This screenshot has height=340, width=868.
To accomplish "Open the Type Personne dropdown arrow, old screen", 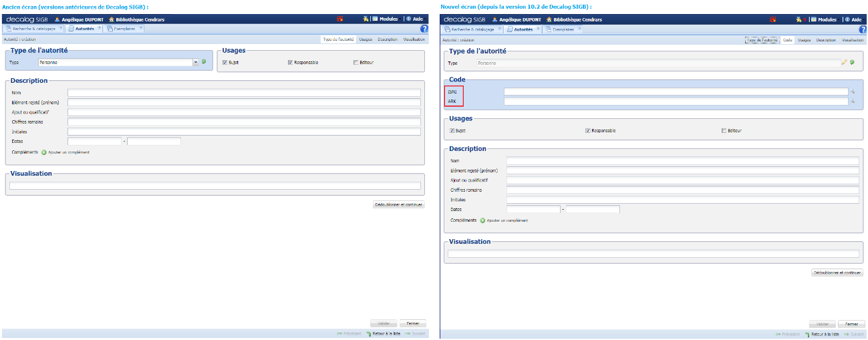I will [196, 62].
